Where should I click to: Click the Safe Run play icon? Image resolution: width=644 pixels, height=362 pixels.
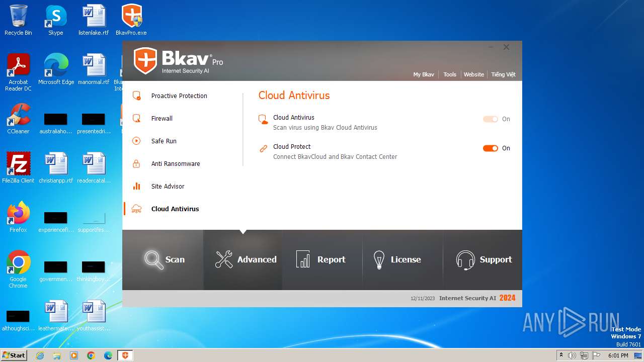point(136,141)
